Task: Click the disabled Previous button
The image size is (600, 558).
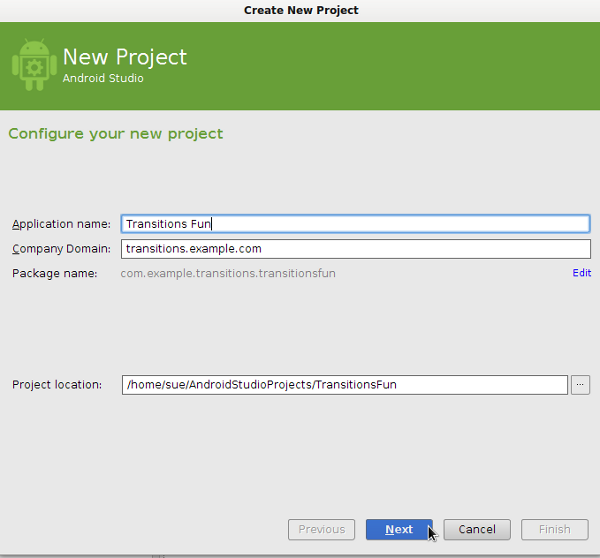Action: click(x=321, y=529)
